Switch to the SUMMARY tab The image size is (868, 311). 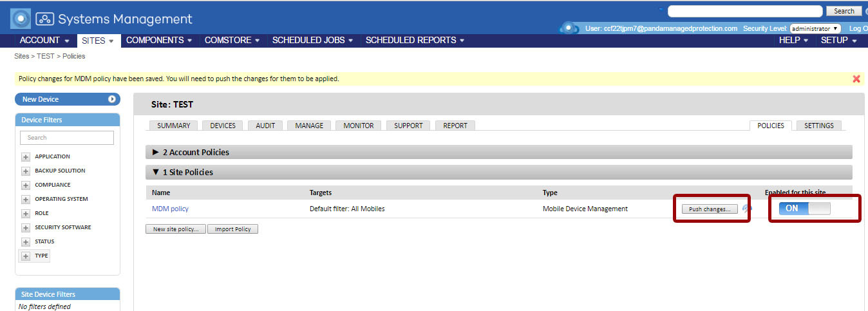pyautogui.click(x=174, y=126)
